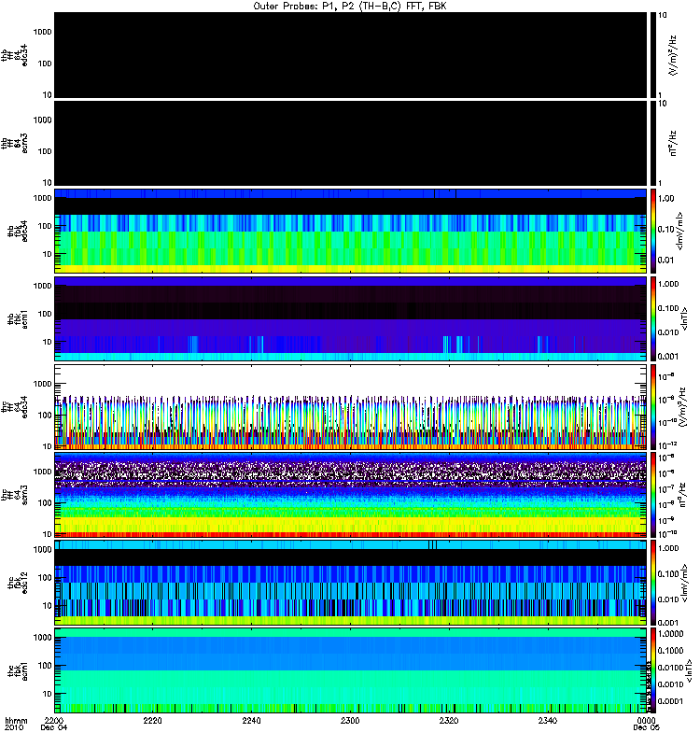
Task: Select the 0000 Dec 05 end time label
Action: tap(646, 725)
